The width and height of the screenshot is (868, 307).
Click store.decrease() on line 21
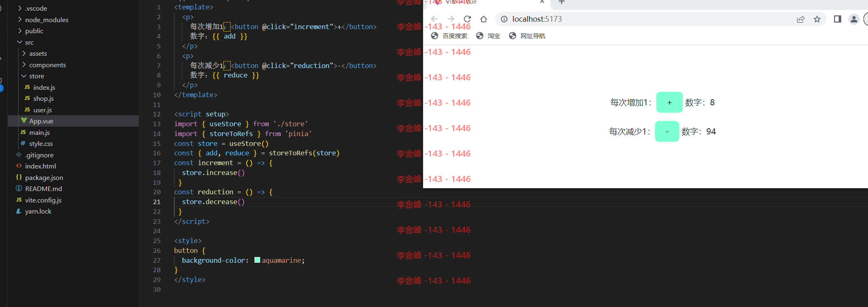point(213,202)
